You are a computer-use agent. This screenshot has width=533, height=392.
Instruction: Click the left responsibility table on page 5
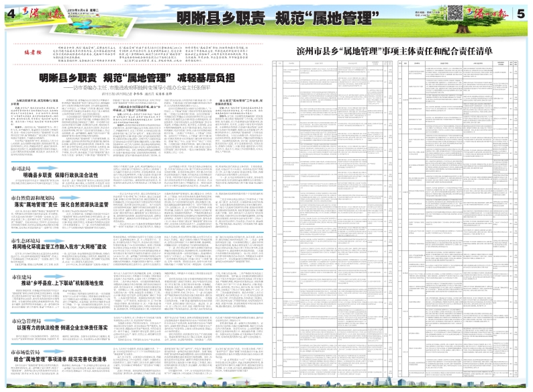[x=332, y=219]
